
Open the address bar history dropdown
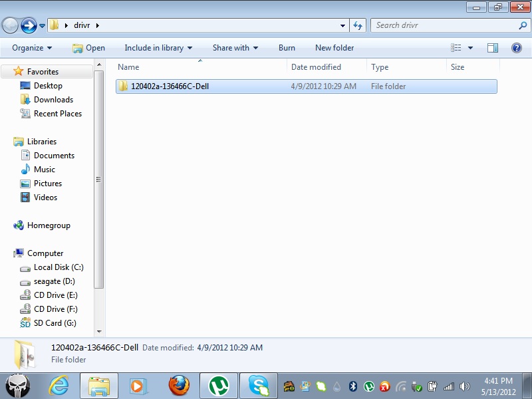pos(342,25)
